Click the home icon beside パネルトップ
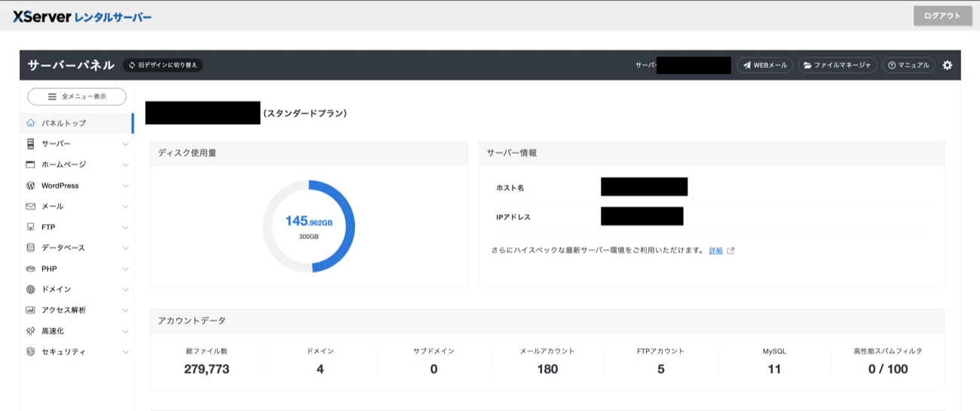Screen dimensions: 980x411 [x=31, y=123]
